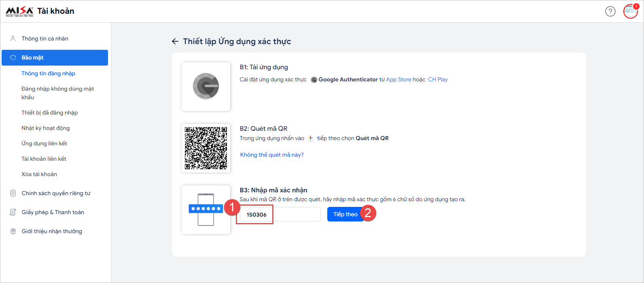Image resolution: width=644 pixels, height=283 pixels.
Task: Click the Tiếp theo button
Action: point(345,214)
